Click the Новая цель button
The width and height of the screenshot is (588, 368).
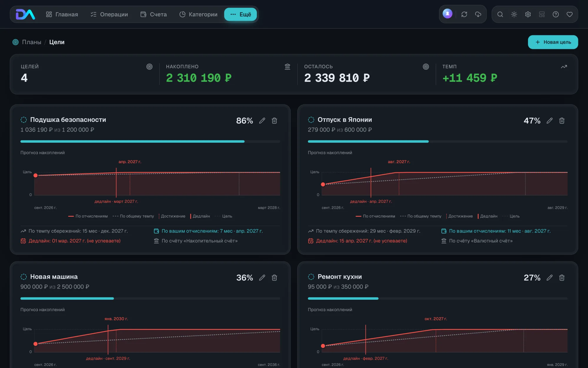(x=553, y=42)
